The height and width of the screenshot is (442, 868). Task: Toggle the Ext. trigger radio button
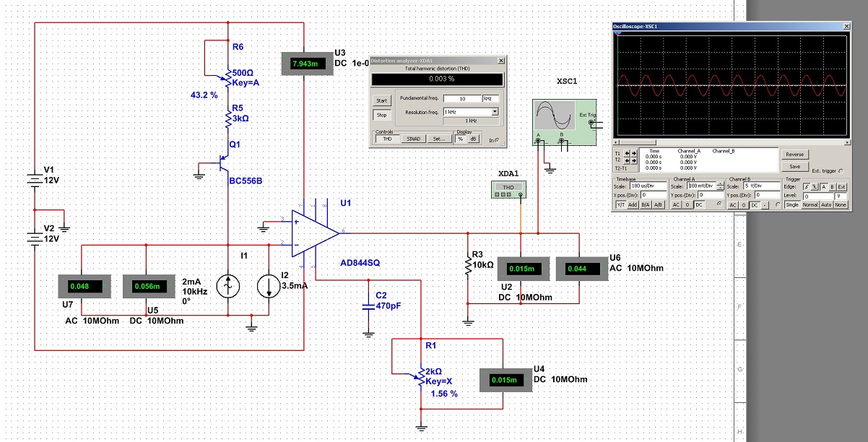pyautogui.click(x=841, y=171)
